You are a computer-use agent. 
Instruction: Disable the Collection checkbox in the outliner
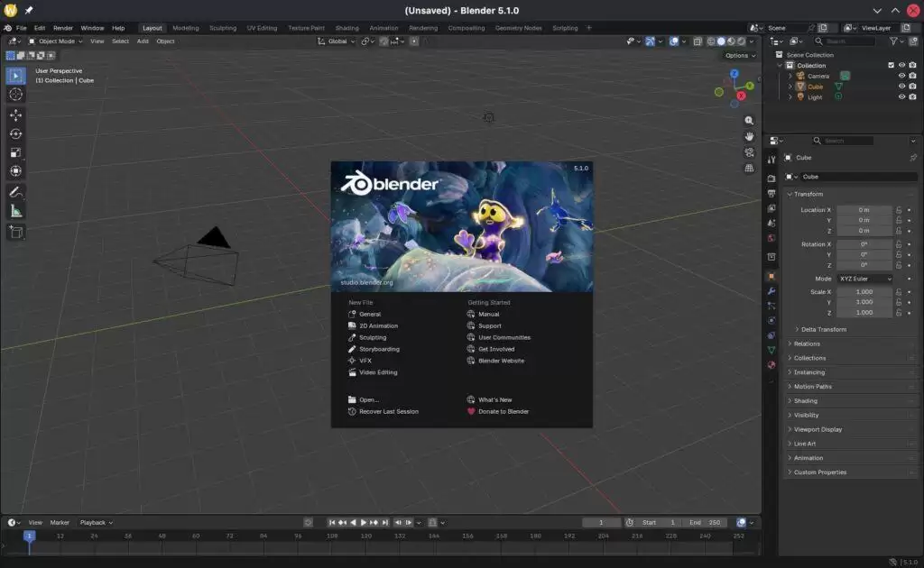(892, 65)
